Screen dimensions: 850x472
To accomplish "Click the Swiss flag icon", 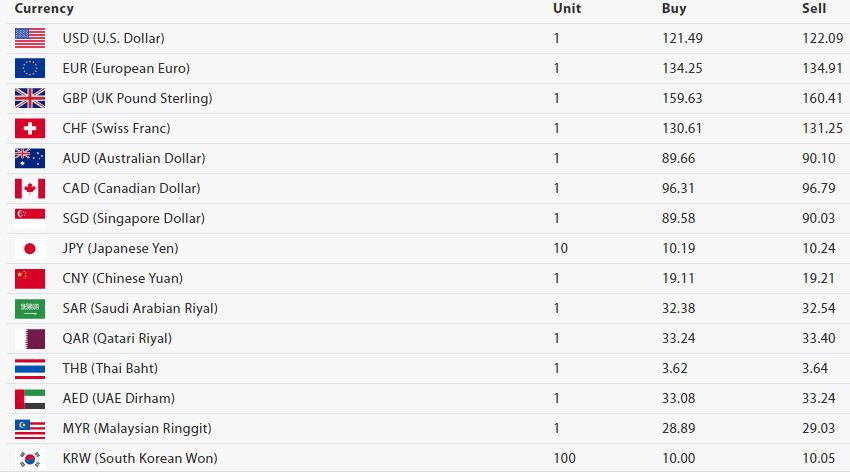I will pyautogui.click(x=30, y=128).
